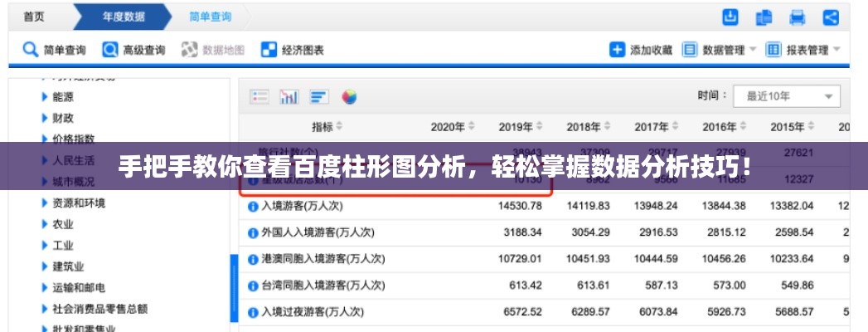Open the 经济图表 section

tap(293, 50)
